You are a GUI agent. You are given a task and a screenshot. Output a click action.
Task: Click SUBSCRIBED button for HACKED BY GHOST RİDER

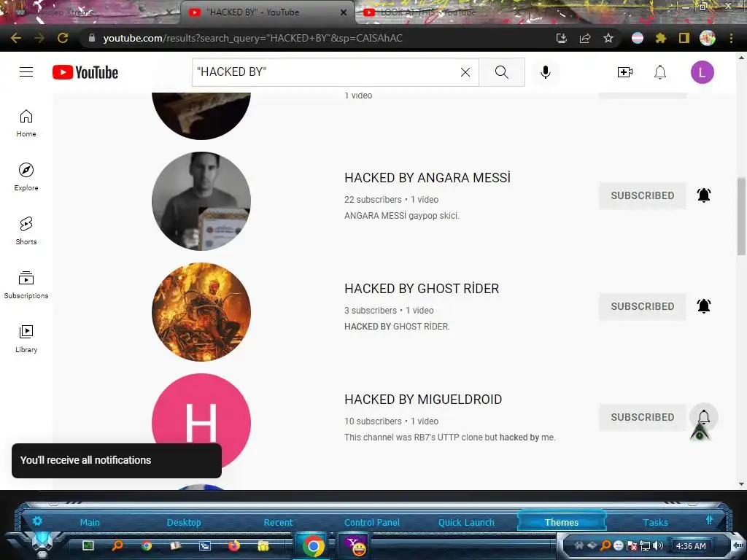click(x=642, y=306)
